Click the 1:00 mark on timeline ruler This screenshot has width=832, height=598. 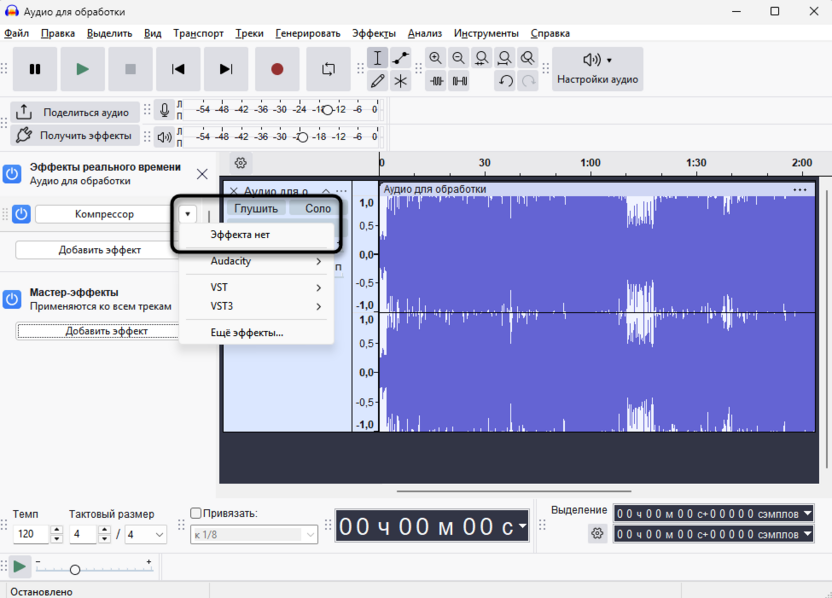pyautogui.click(x=590, y=163)
